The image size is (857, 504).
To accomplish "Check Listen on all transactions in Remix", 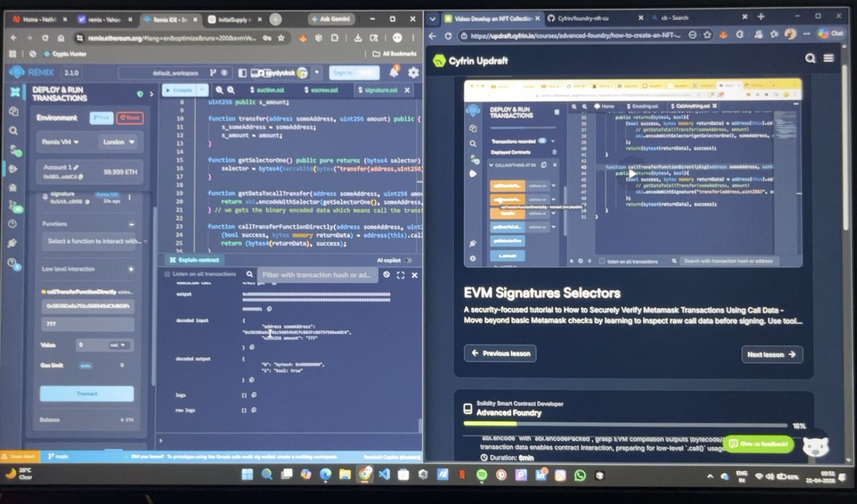I will 168,274.
